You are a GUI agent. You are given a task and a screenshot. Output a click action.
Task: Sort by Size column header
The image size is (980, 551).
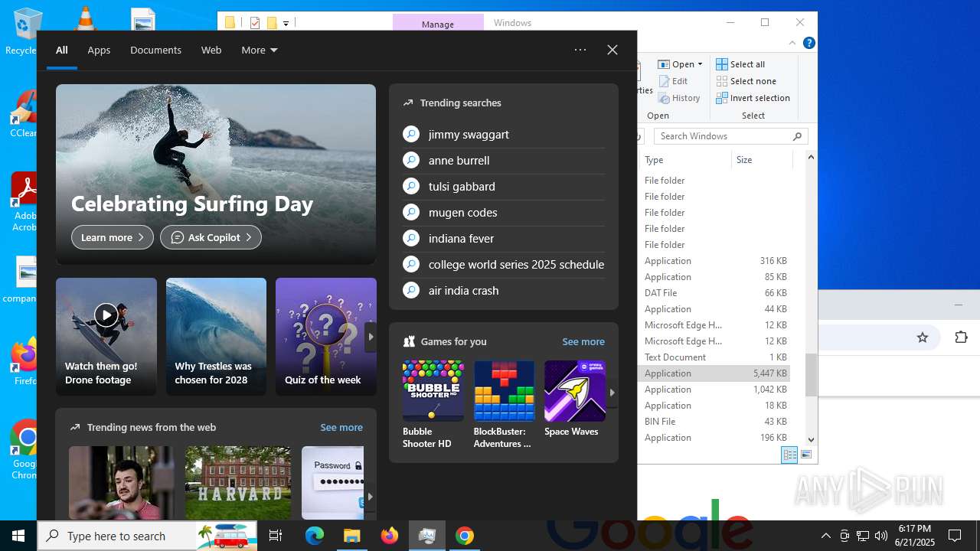pos(762,160)
